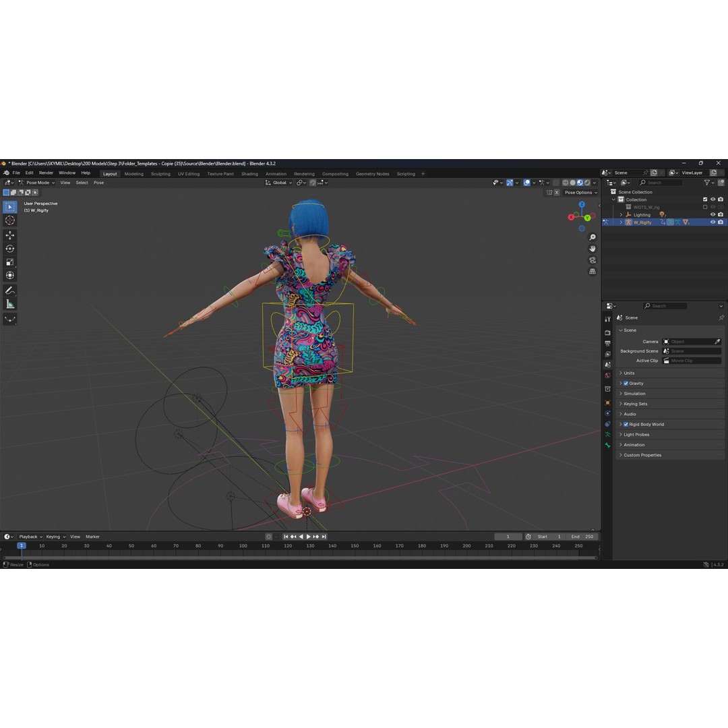Viewport: 728px width, 728px height.
Task: Switch to the Shading workspace tab
Action: tap(249, 174)
